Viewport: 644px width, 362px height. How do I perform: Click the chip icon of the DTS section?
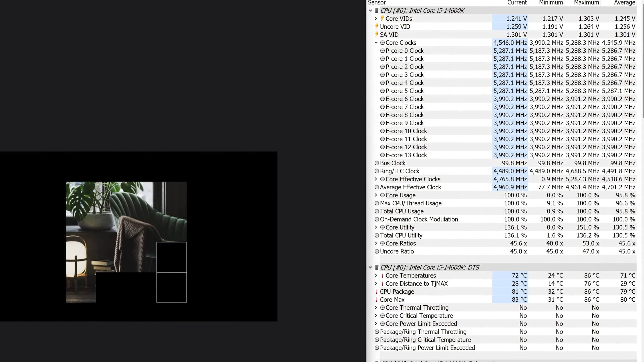(x=377, y=267)
